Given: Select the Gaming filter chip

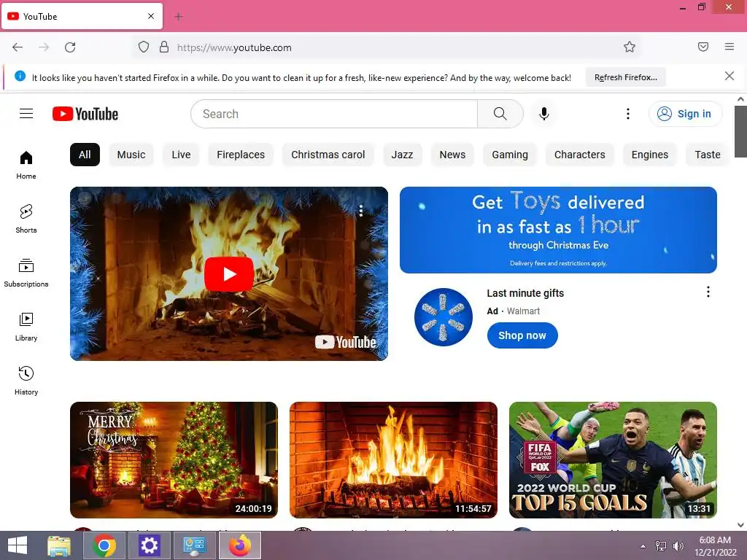Looking at the screenshot, I should 510,155.
